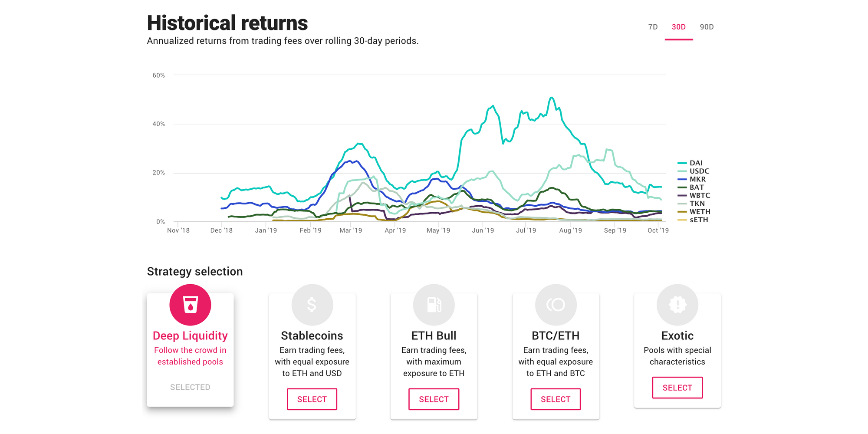Click the BAT legend color swatch
The image size is (868, 434).
click(x=682, y=187)
